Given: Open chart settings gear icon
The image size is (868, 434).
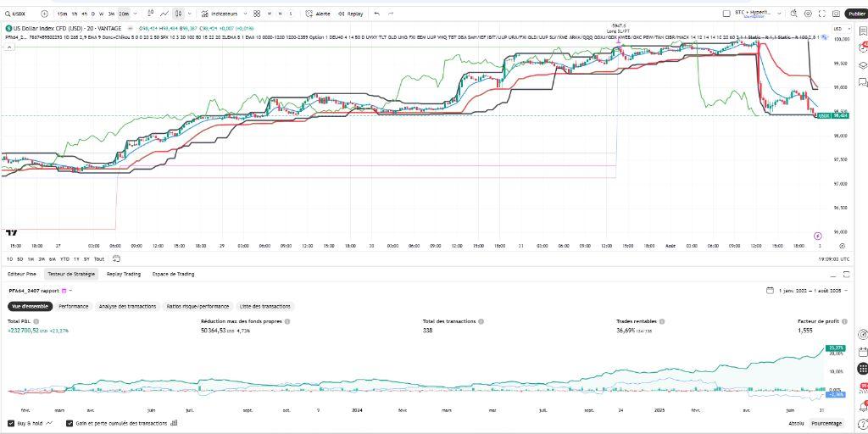Looking at the screenshot, I should (x=808, y=14).
